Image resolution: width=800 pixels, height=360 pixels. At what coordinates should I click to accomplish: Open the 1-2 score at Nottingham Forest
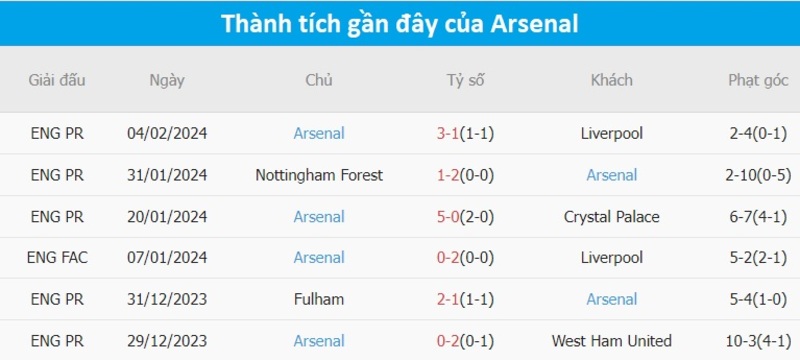pos(448,175)
